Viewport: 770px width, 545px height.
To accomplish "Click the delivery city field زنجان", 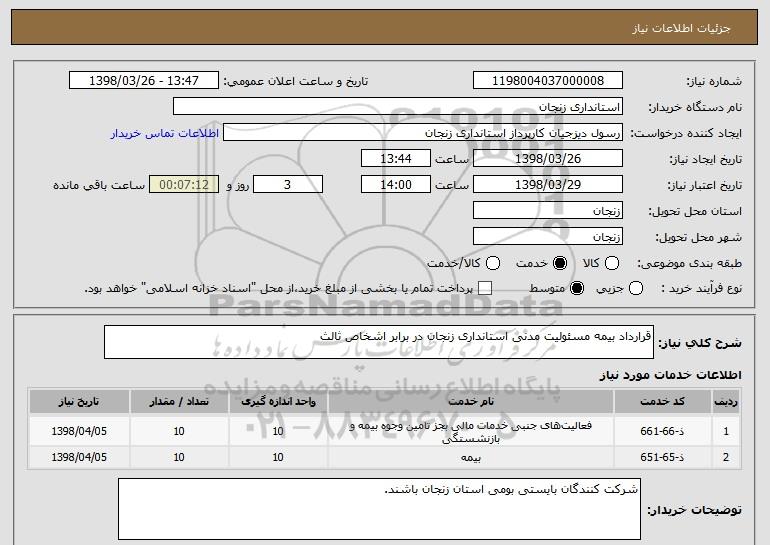I will 548,237.
